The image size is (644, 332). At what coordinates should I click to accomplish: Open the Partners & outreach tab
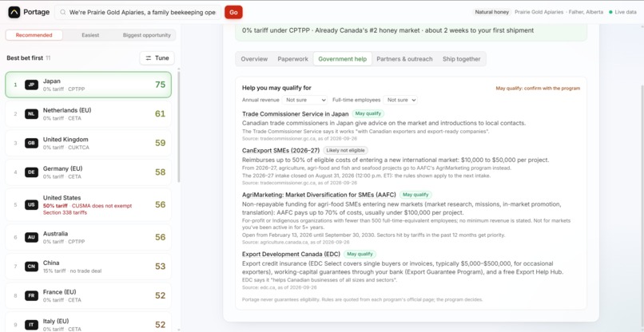tap(404, 59)
